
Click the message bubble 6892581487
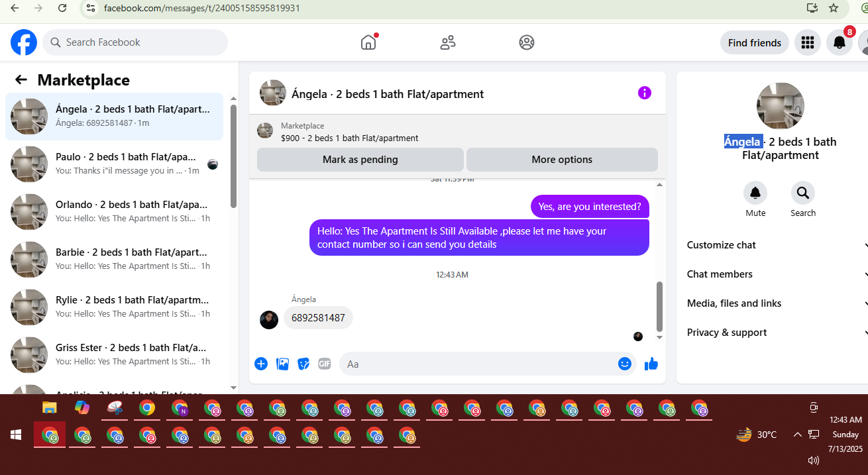click(x=318, y=318)
